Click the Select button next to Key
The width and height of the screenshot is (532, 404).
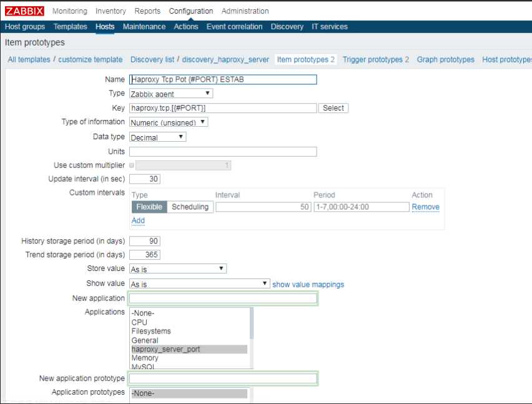coord(333,108)
